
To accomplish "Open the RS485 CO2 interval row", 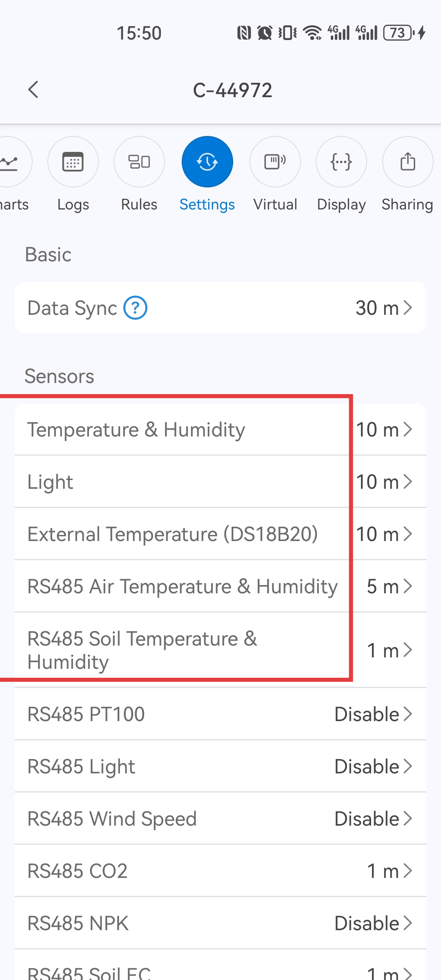I will click(x=220, y=871).
